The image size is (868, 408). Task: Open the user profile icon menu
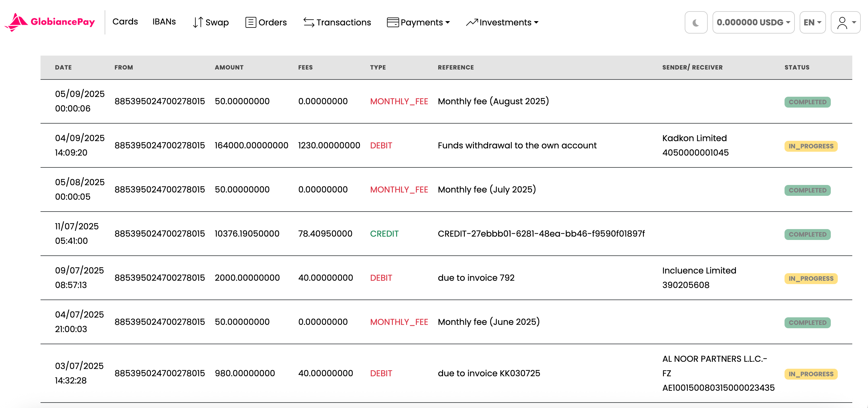tap(842, 23)
